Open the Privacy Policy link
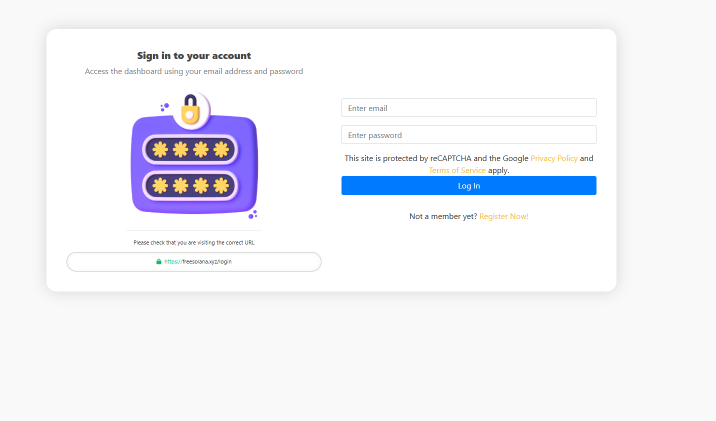This screenshot has height=421, width=716. [553, 158]
